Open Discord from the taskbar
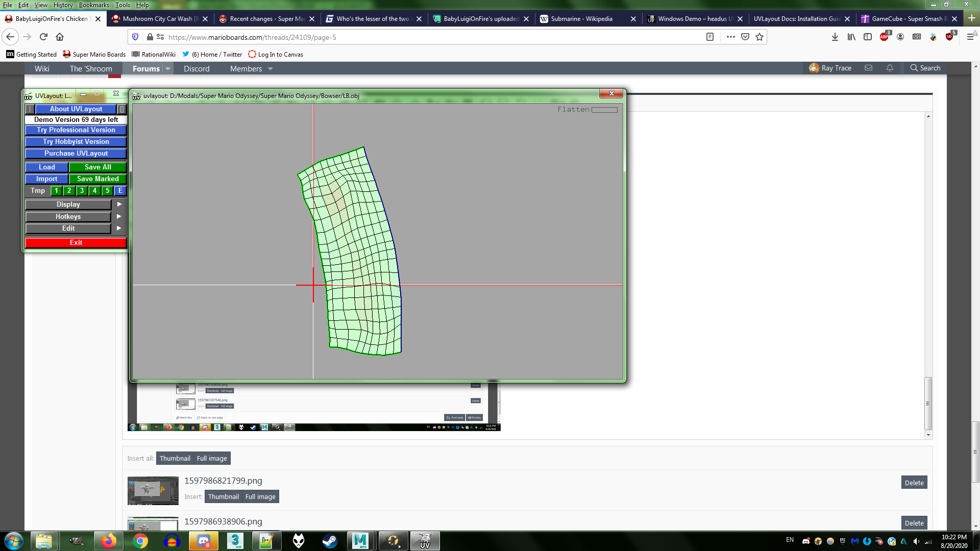Viewport: 980px width, 551px height. pyautogui.click(x=203, y=541)
